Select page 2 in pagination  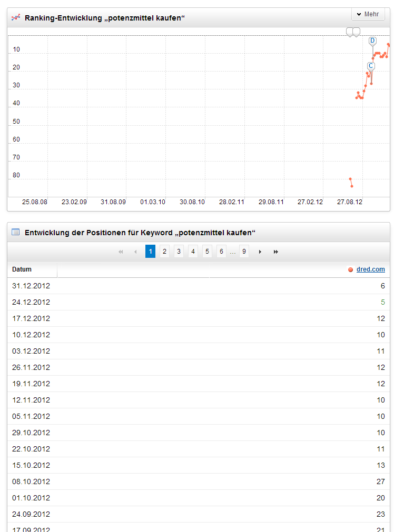pos(164,252)
